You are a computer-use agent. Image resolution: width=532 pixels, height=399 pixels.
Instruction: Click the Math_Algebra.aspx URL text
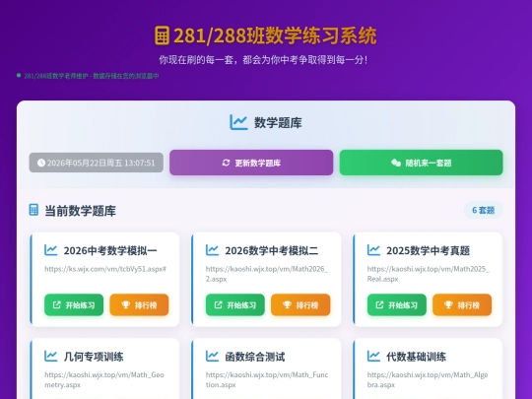[428, 379]
